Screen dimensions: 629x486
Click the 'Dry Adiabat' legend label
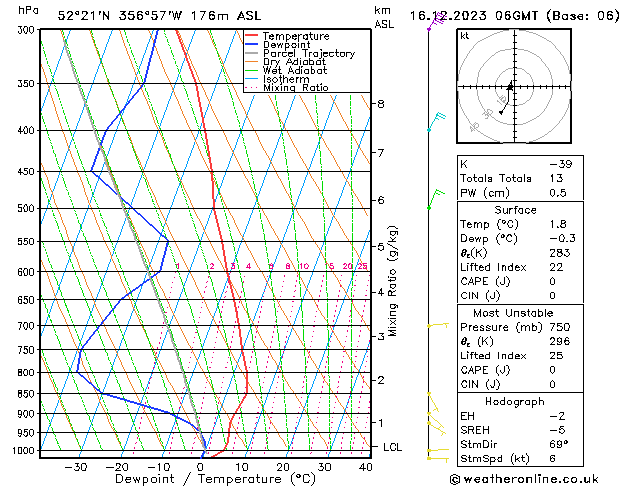pyautogui.click(x=294, y=62)
